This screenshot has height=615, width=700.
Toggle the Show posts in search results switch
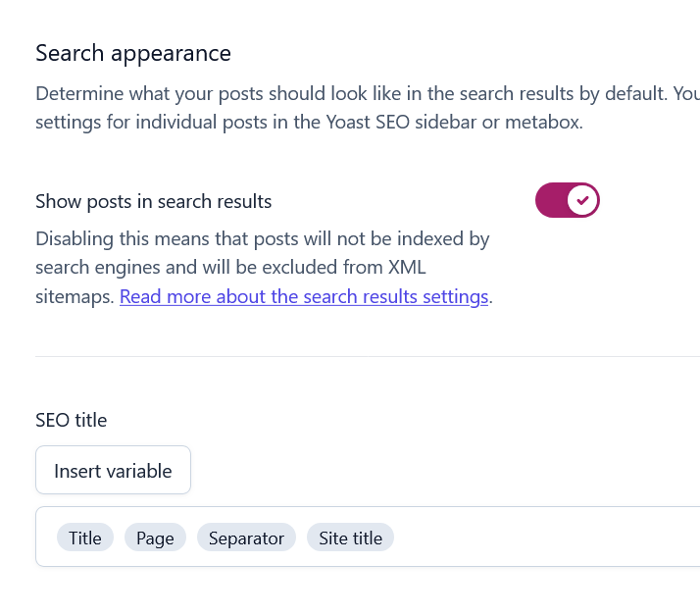[567, 200]
